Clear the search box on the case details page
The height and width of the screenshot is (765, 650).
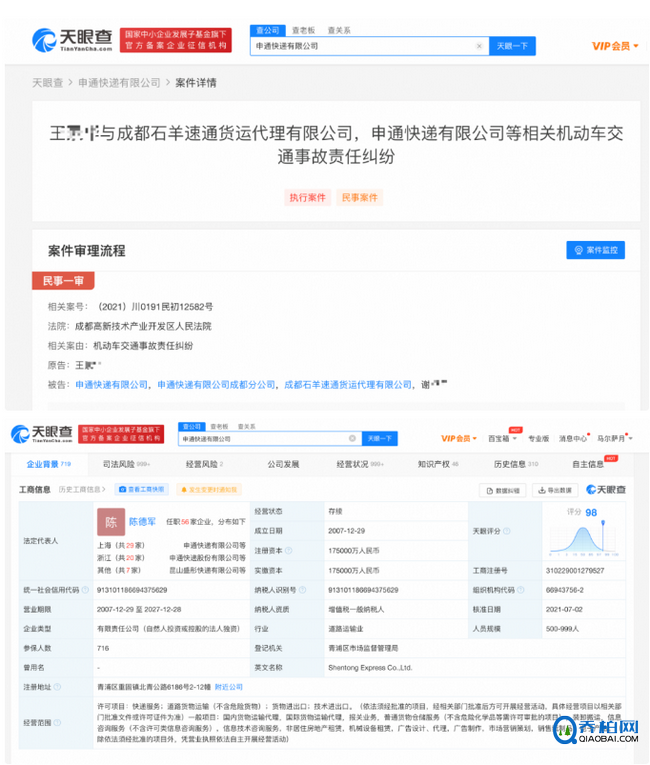click(479, 46)
